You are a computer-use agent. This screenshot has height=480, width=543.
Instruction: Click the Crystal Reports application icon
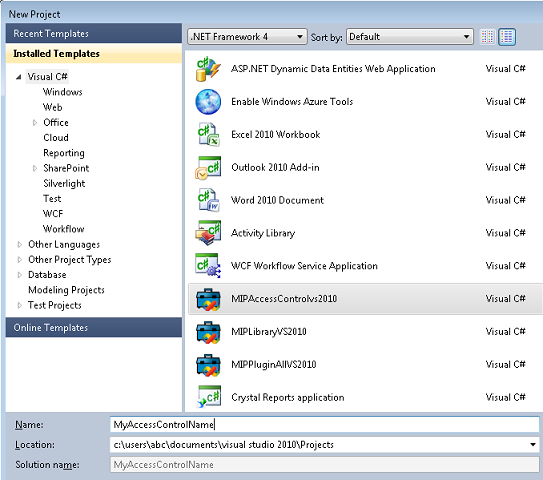(208, 397)
